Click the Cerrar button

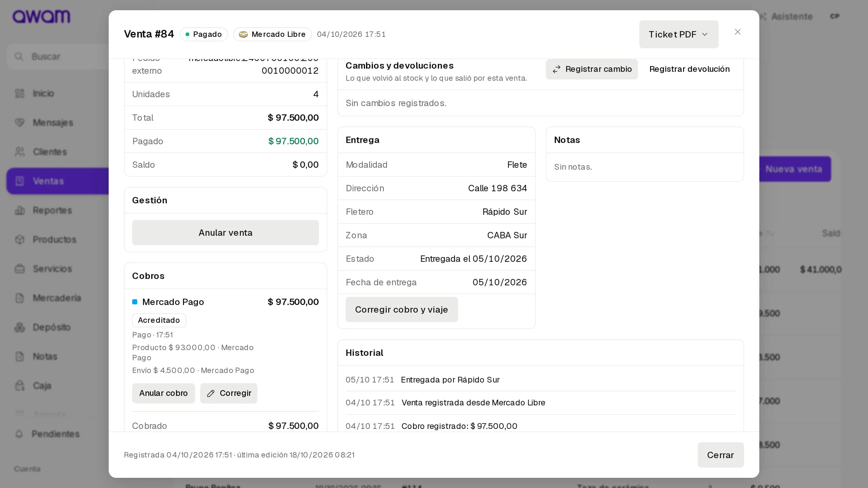(x=720, y=455)
